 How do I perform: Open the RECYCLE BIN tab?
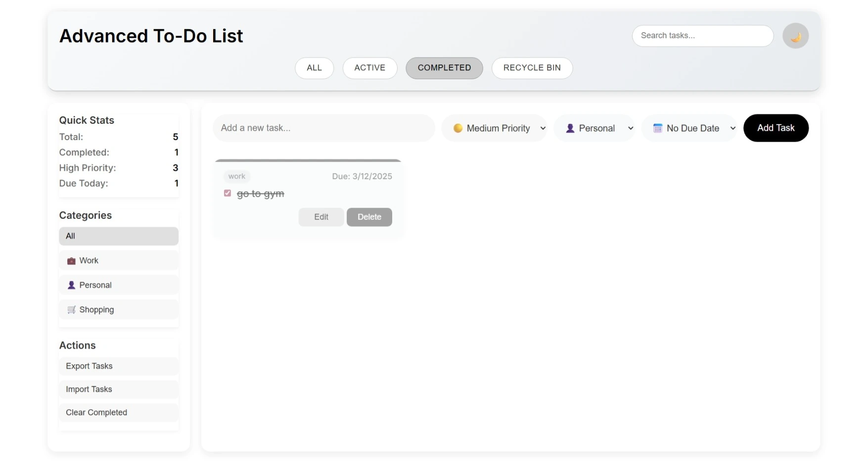click(532, 68)
